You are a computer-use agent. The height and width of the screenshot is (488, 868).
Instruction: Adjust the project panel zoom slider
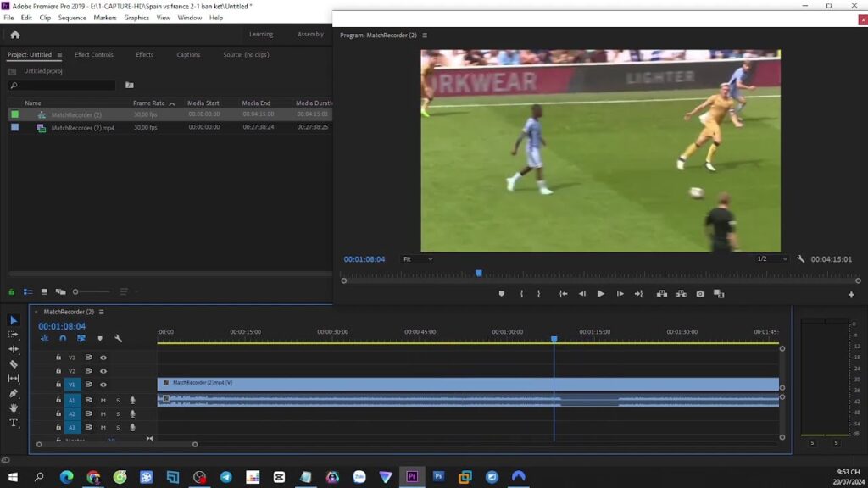pos(76,291)
